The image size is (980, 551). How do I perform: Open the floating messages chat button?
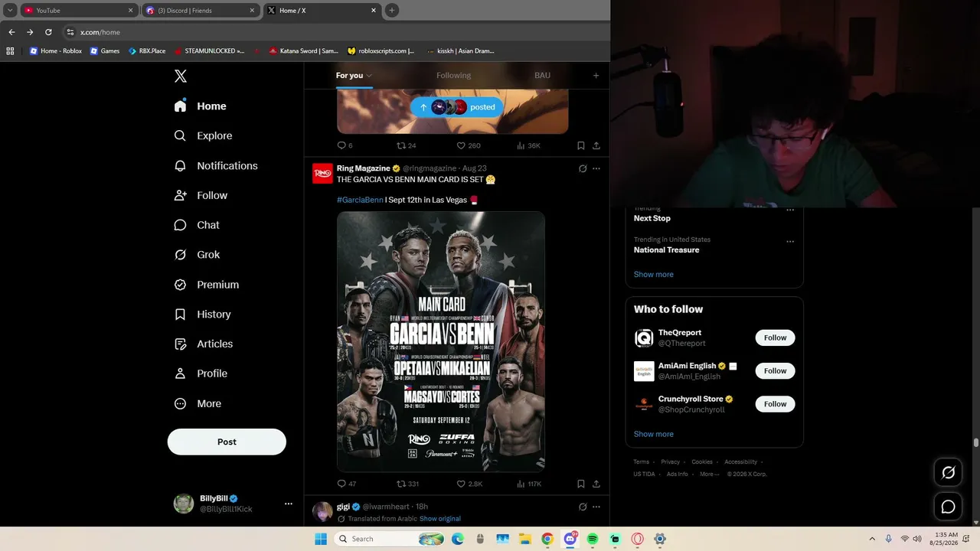pyautogui.click(x=948, y=507)
